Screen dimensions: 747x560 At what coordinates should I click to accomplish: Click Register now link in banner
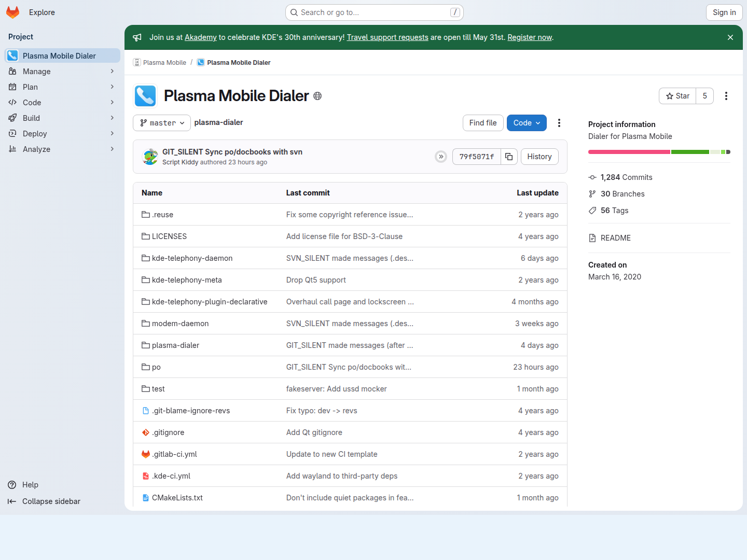click(x=530, y=37)
